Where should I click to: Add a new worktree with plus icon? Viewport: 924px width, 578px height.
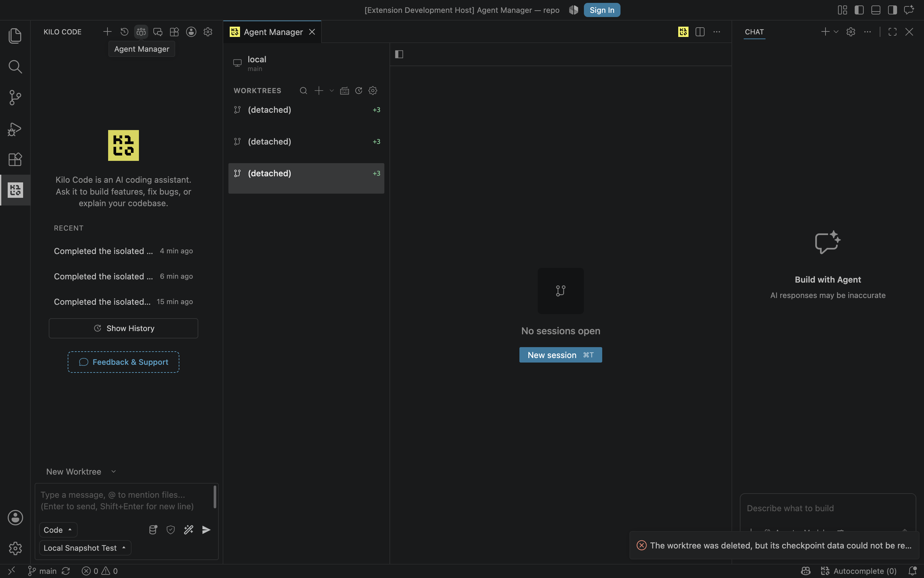click(319, 91)
